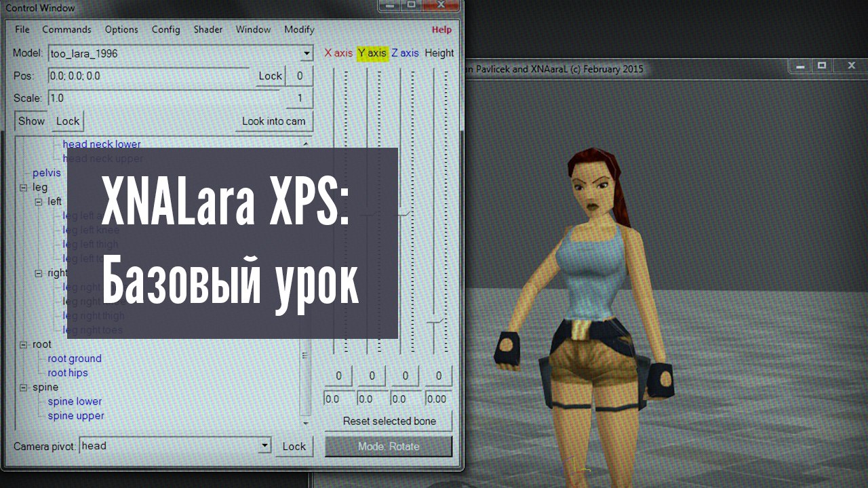Click the Lock button next to Show

(x=68, y=121)
